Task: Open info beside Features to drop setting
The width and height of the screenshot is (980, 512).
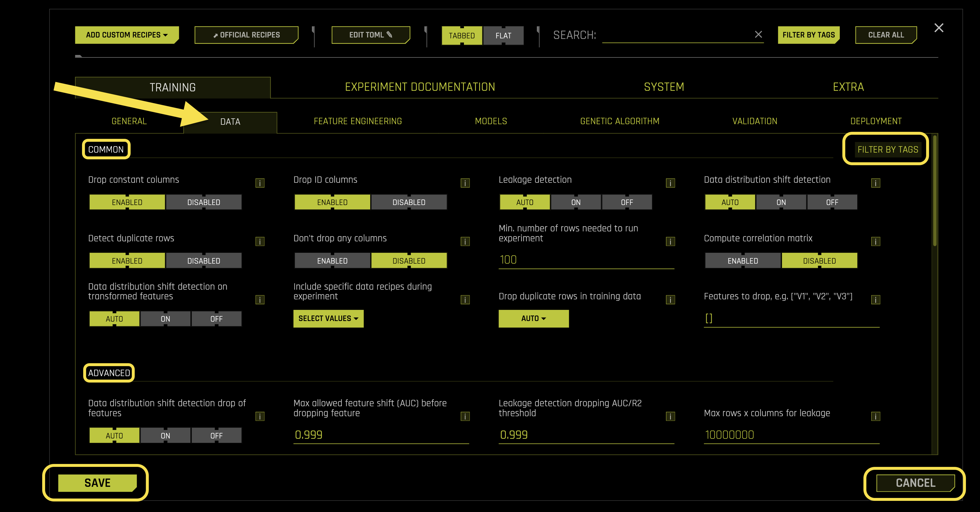Action: (875, 300)
